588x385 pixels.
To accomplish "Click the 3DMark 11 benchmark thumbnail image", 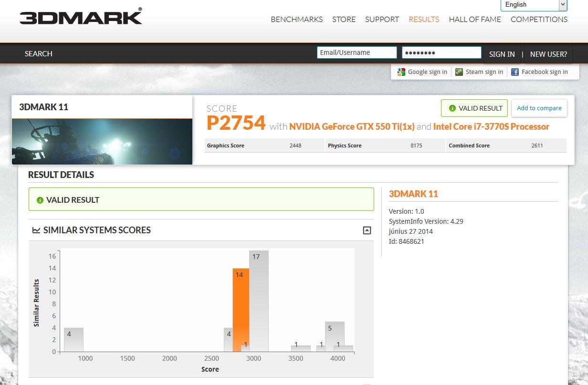I will (102, 142).
